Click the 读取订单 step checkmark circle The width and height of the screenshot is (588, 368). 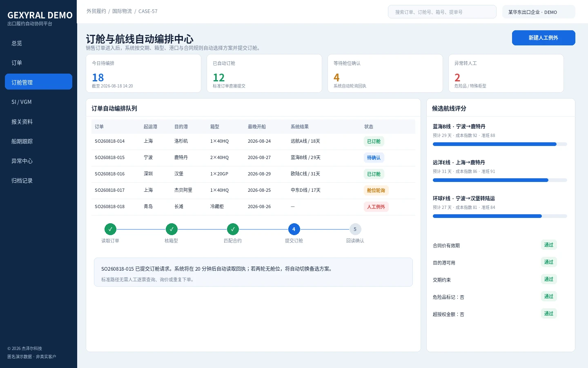110,229
